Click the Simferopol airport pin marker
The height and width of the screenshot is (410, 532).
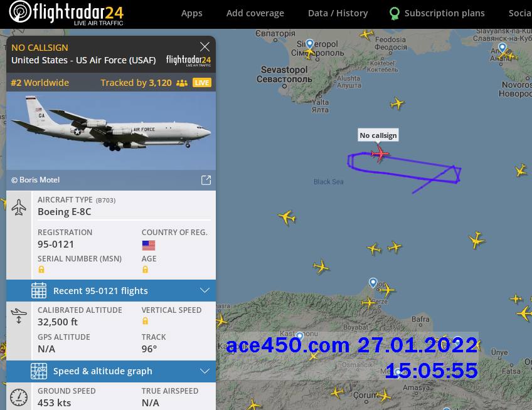pyautogui.click(x=309, y=44)
